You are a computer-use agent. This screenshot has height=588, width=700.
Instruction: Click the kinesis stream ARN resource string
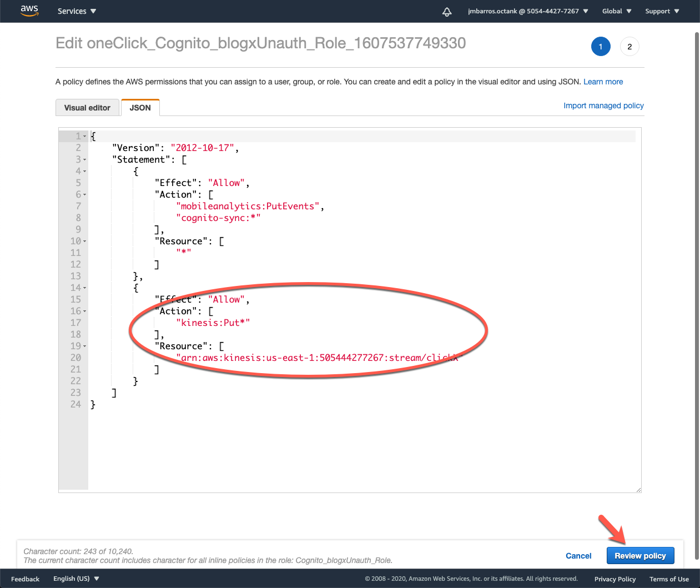click(x=319, y=358)
